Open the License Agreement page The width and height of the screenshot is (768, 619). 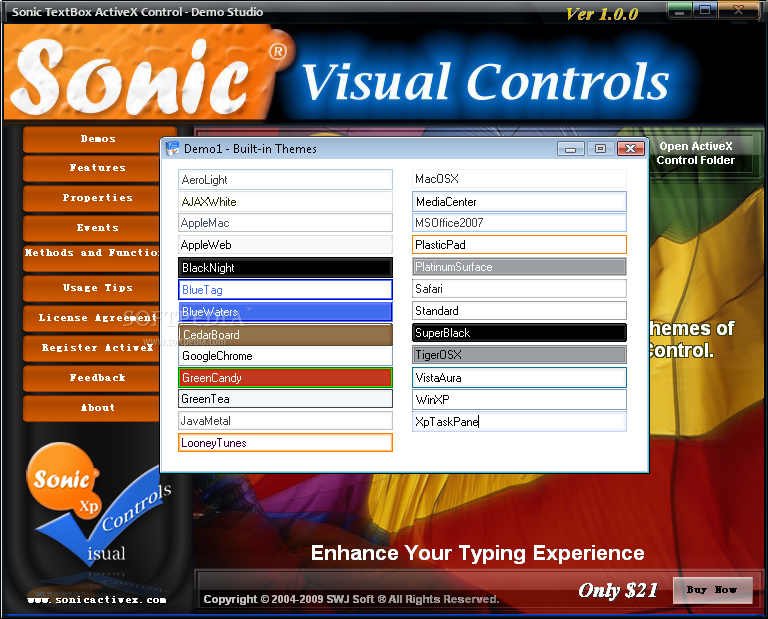click(x=93, y=318)
